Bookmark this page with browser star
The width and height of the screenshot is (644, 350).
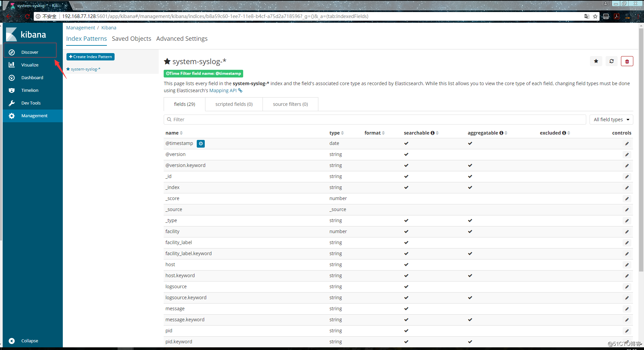(595, 16)
